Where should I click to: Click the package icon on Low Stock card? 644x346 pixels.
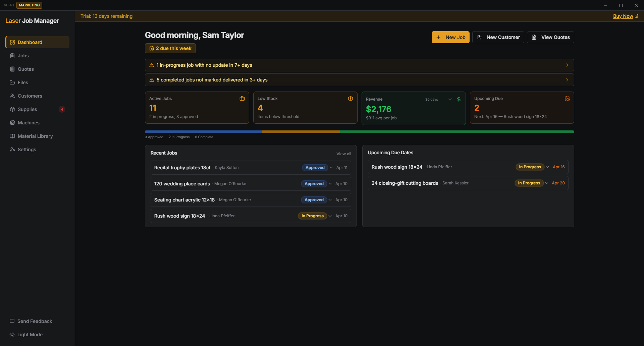pos(351,98)
